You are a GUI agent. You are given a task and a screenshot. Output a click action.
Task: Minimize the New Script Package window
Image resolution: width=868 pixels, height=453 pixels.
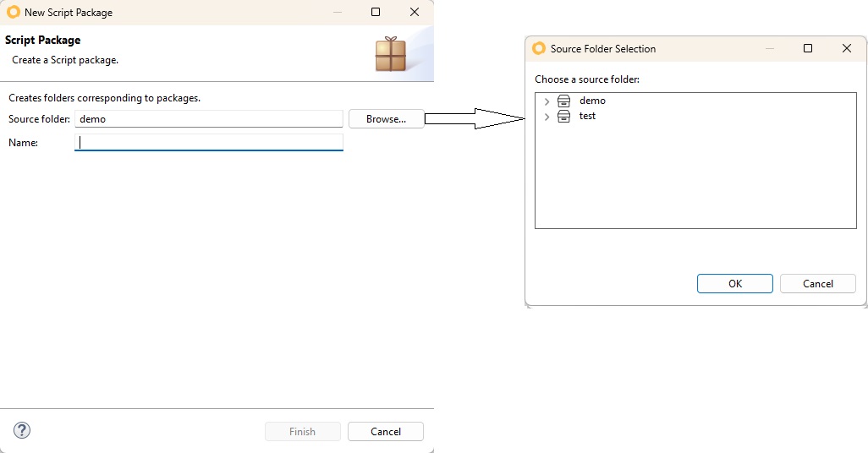[x=337, y=13]
